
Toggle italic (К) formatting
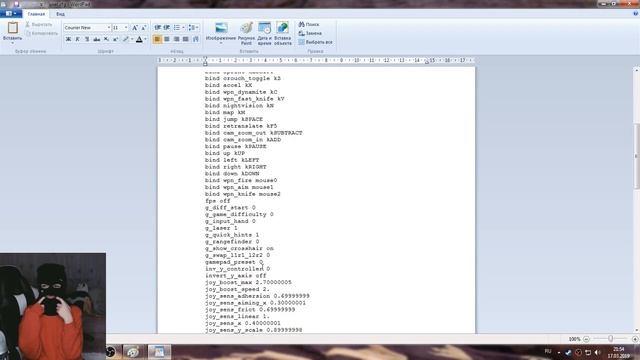78,39
